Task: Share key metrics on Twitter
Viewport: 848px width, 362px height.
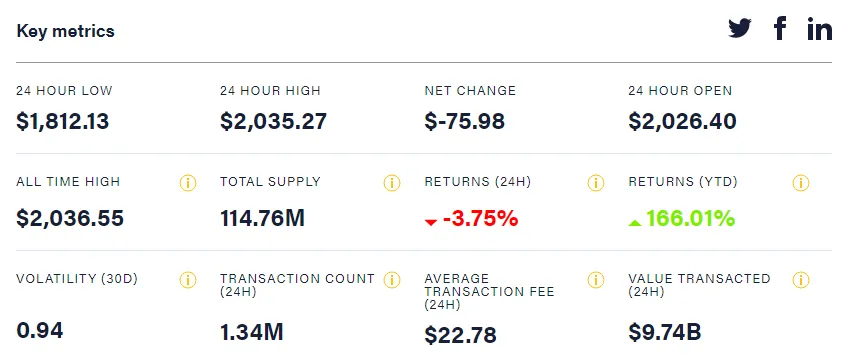Action: coord(739,28)
